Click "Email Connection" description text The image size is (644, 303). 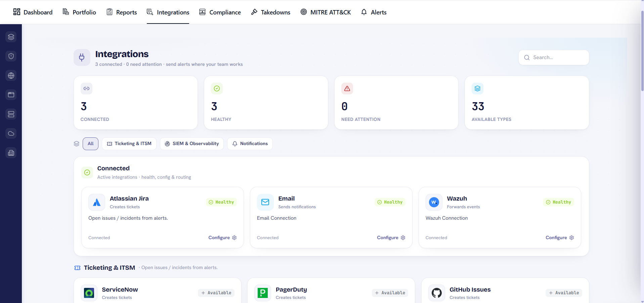(276, 218)
